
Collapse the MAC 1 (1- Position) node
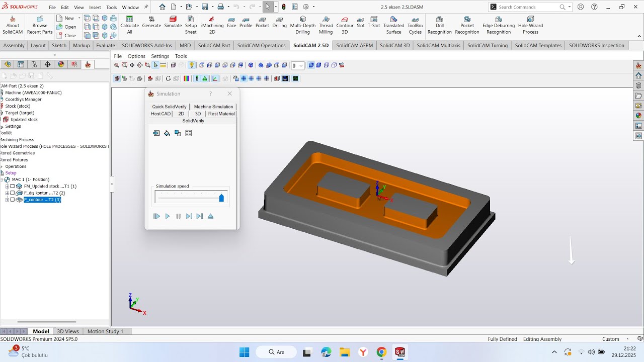(2, 179)
